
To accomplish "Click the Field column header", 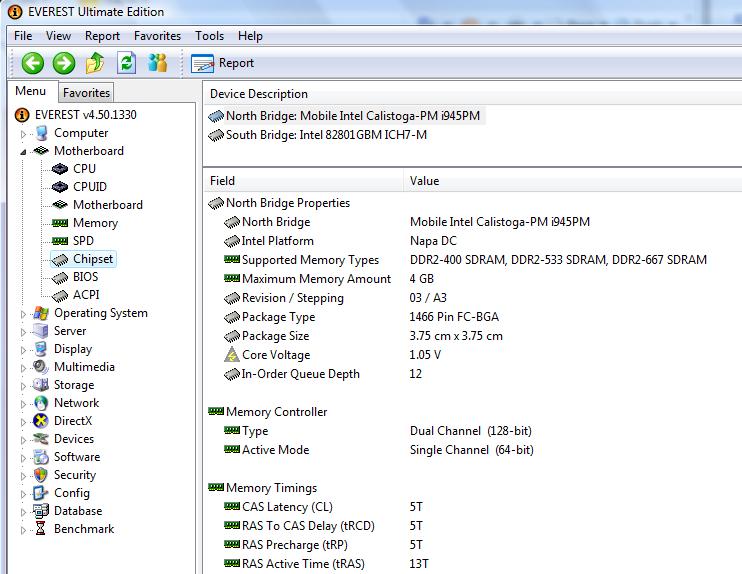I will coord(303,181).
